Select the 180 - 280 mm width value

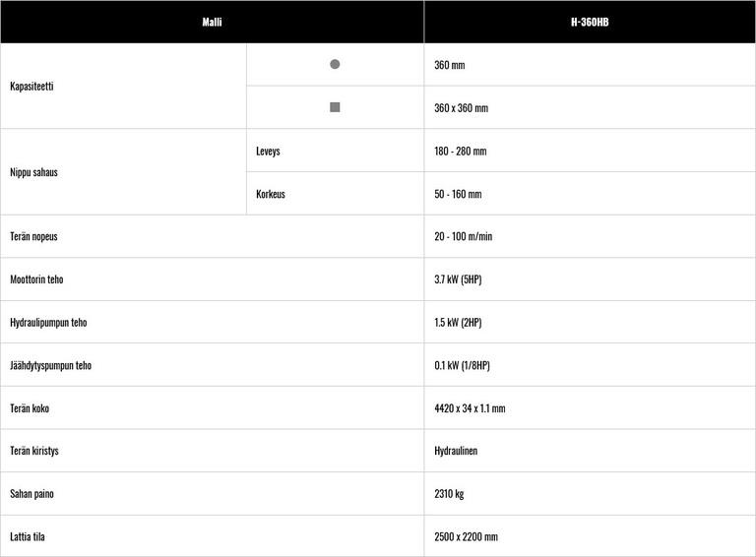(460, 152)
